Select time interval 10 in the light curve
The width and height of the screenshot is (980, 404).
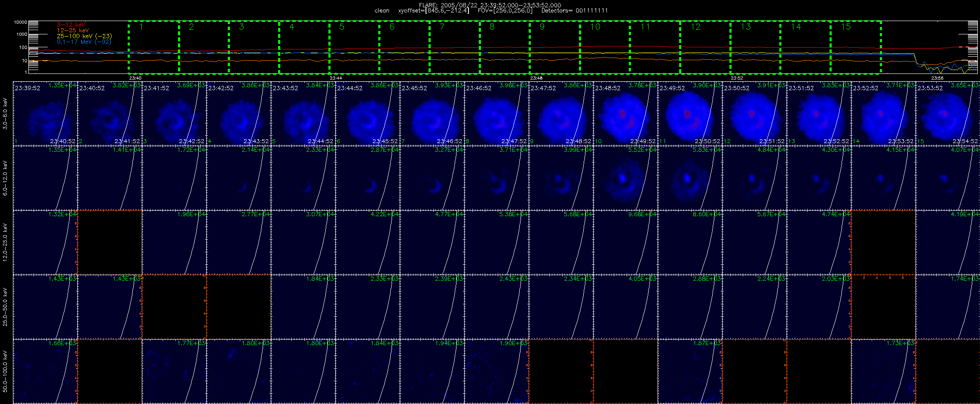coord(605,47)
